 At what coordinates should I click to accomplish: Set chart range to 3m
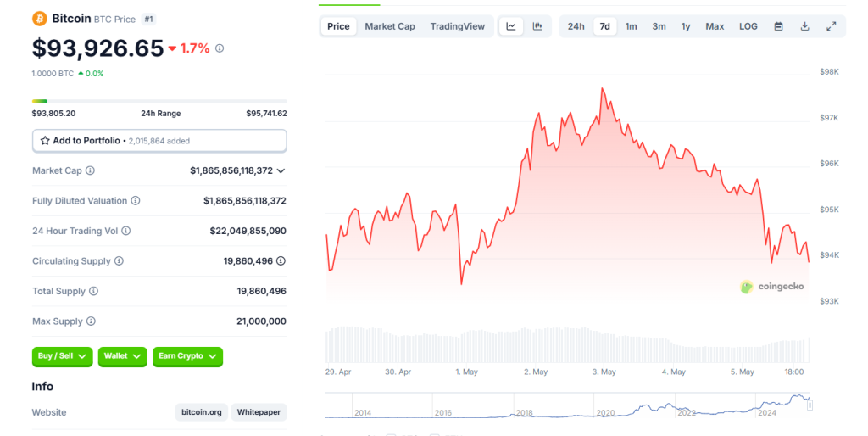tap(659, 26)
